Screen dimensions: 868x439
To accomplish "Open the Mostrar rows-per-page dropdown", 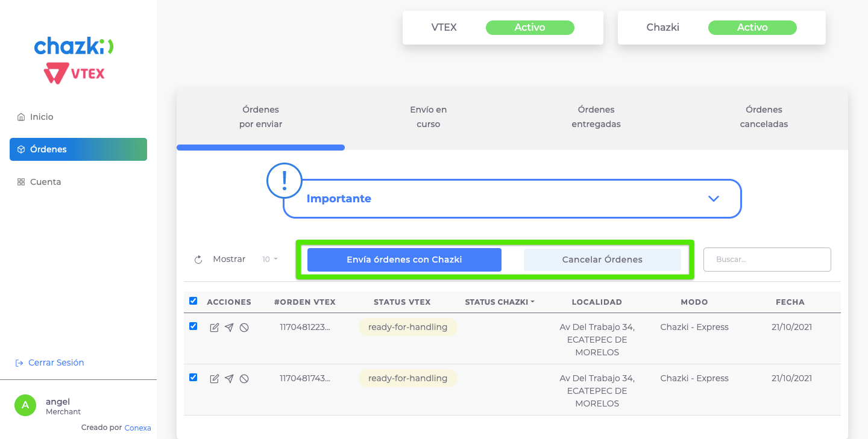I will click(270, 260).
